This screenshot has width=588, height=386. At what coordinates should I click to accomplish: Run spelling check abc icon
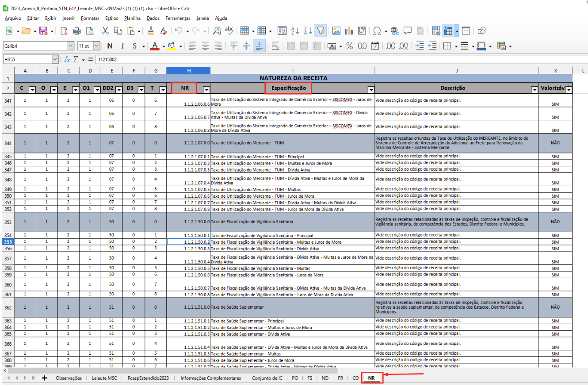pos(229,31)
